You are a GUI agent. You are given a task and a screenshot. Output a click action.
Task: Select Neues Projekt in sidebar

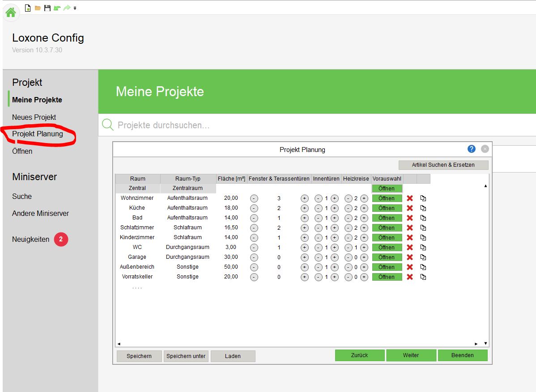click(x=34, y=117)
